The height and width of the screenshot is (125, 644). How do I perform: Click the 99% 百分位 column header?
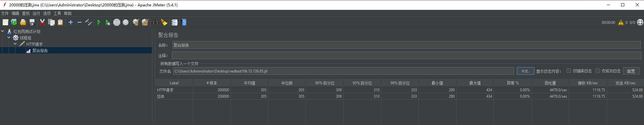click(x=400, y=83)
